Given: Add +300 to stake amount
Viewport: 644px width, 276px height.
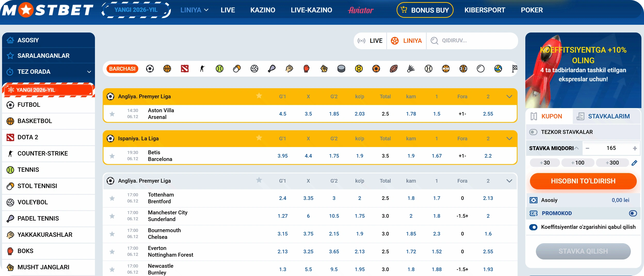Looking at the screenshot, I should pyautogui.click(x=612, y=163).
